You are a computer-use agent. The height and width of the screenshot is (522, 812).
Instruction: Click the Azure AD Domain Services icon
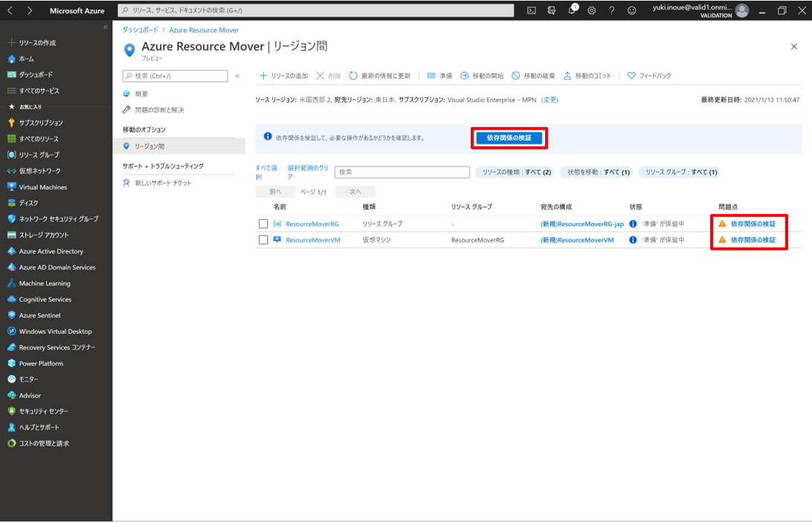11,267
